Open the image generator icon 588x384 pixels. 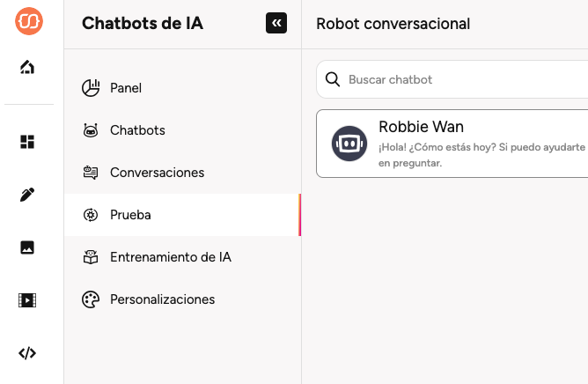pyautogui.click(x=27, y=247)
